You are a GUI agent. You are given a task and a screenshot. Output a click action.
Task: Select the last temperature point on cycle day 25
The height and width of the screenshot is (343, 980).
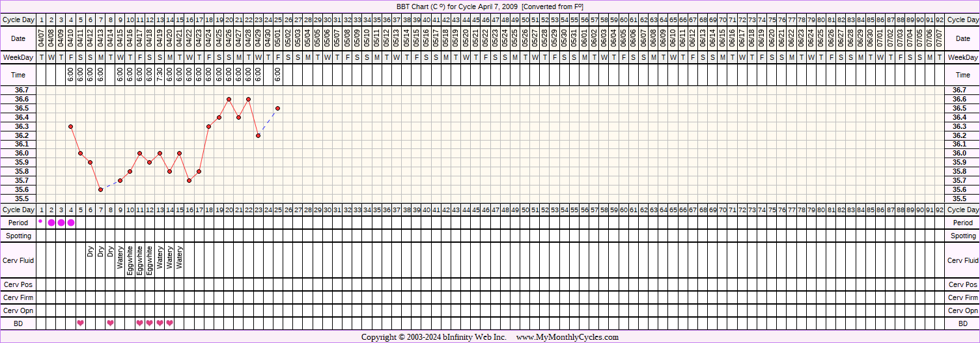278,108
